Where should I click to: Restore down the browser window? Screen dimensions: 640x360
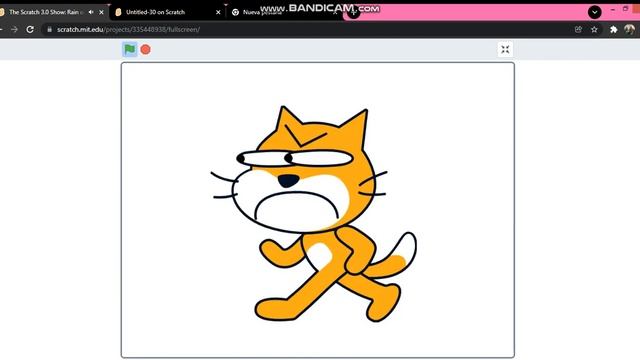625,9
